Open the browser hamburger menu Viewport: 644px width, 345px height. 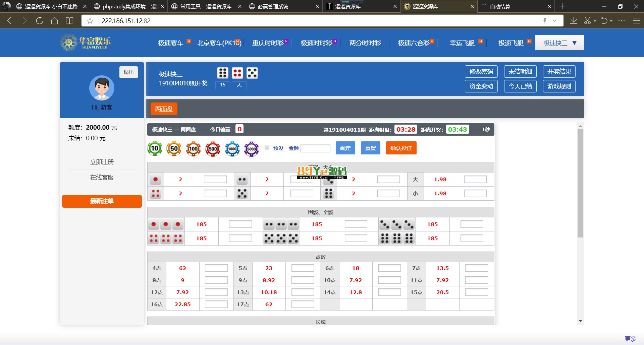[x=636, y=21]
